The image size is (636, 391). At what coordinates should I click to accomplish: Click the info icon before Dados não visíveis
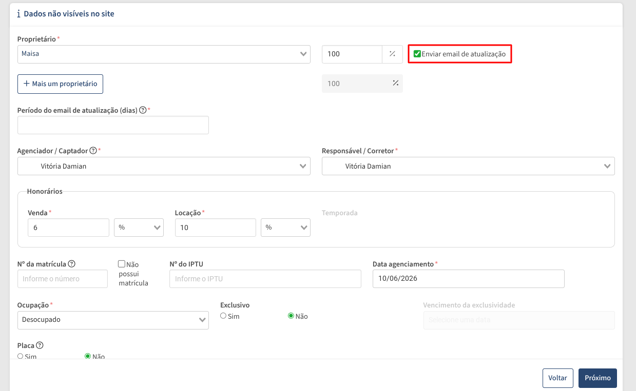18,14
